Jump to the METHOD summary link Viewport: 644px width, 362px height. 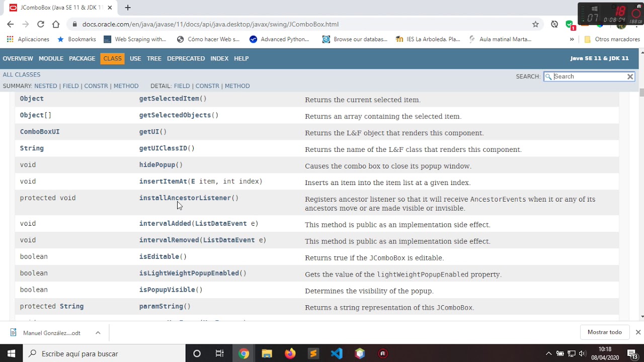point(126,86)
